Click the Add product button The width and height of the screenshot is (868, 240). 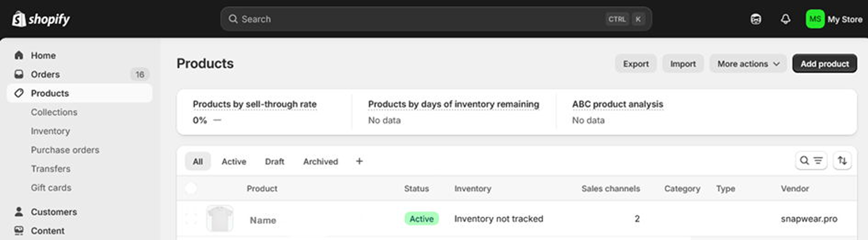point(824,64)
